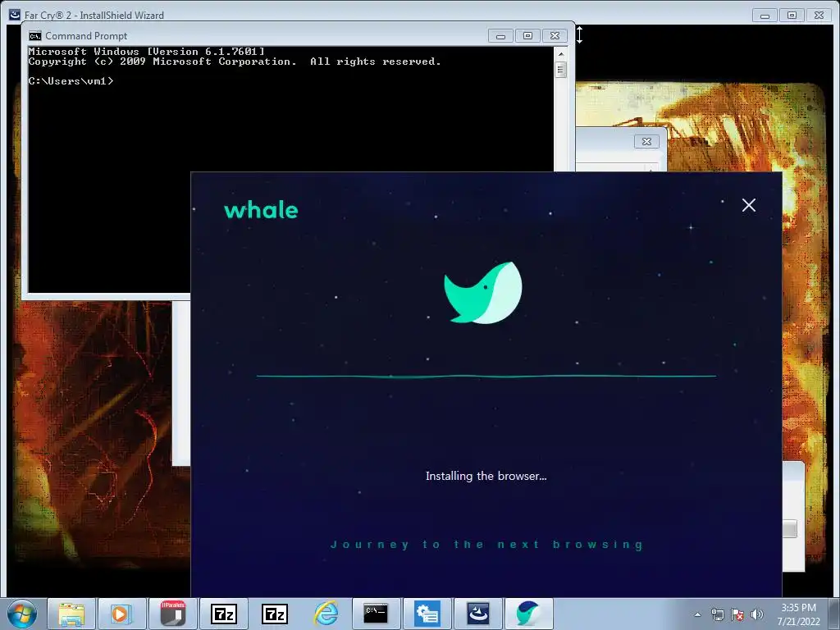
Task: Open the network status tray icon
Action: pos(717,614)
